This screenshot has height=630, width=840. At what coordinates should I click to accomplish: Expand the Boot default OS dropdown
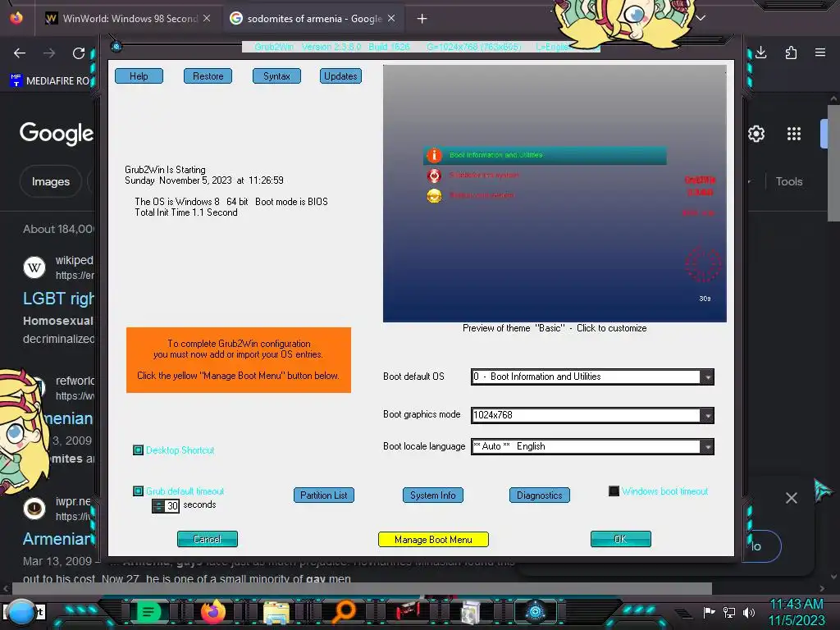click(708, 377)
